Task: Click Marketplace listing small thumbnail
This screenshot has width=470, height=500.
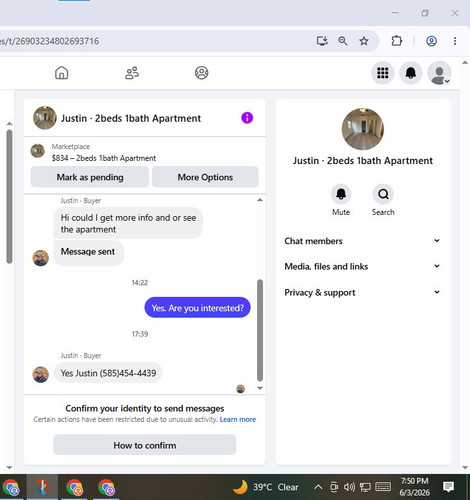Action: coord(38,151)
